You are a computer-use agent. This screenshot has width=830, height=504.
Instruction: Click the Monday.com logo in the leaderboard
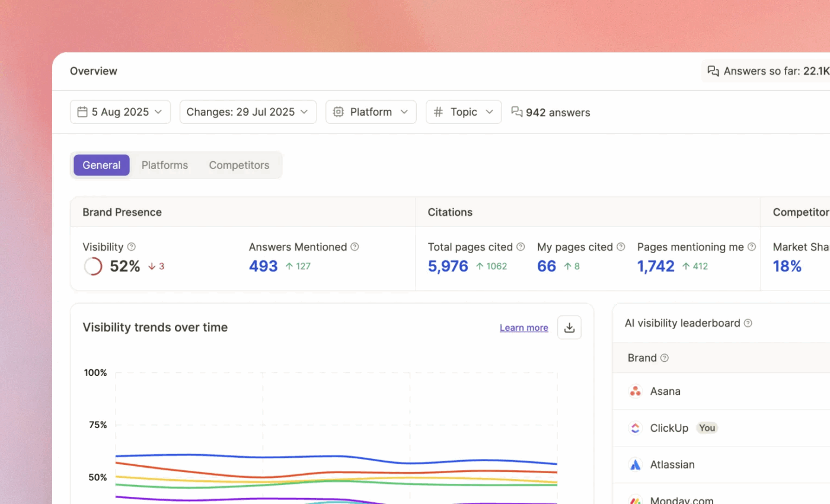pyautogui.click(x=635, y=500)
